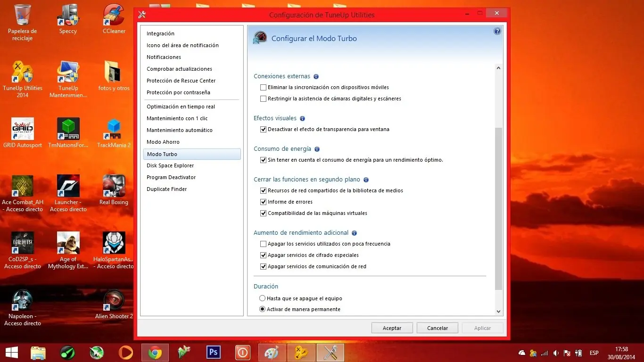
Task: Select the Ace Combat_AH shortcut icon
Action: click(x=23, y=193)
